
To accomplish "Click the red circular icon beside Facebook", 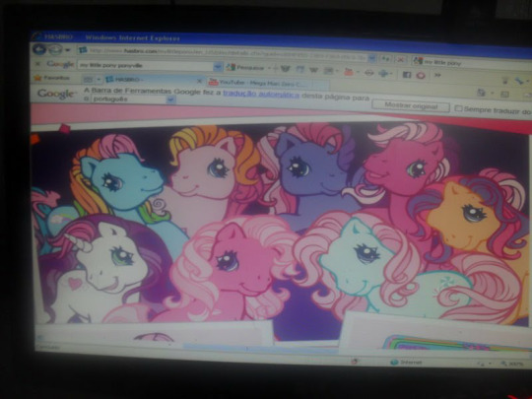I will point(421,75).
